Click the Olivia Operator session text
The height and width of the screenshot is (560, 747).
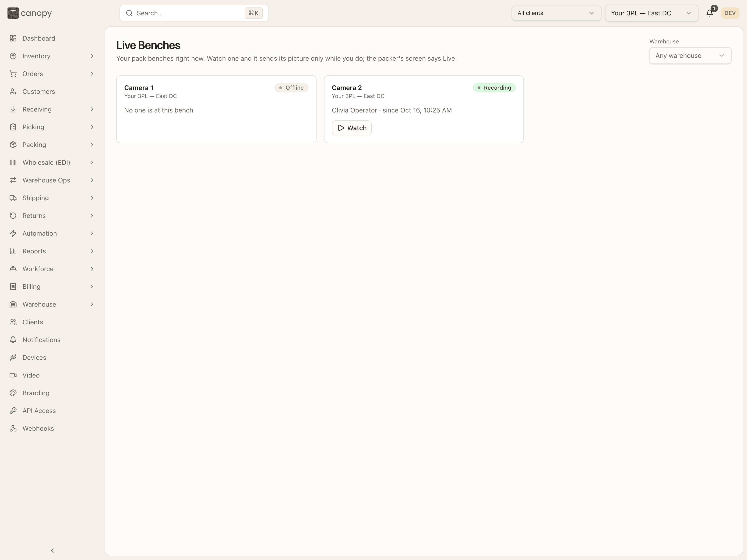392,110
